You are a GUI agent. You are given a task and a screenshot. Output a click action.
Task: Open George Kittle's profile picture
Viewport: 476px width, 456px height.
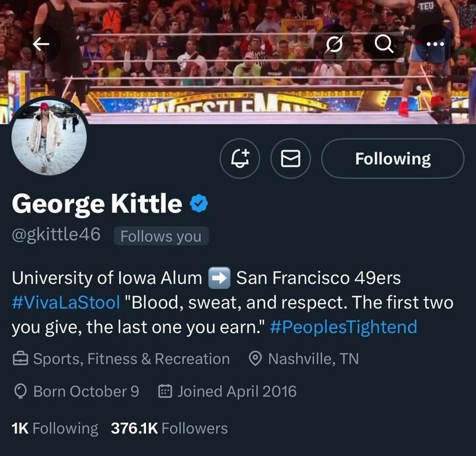[49, 138]
